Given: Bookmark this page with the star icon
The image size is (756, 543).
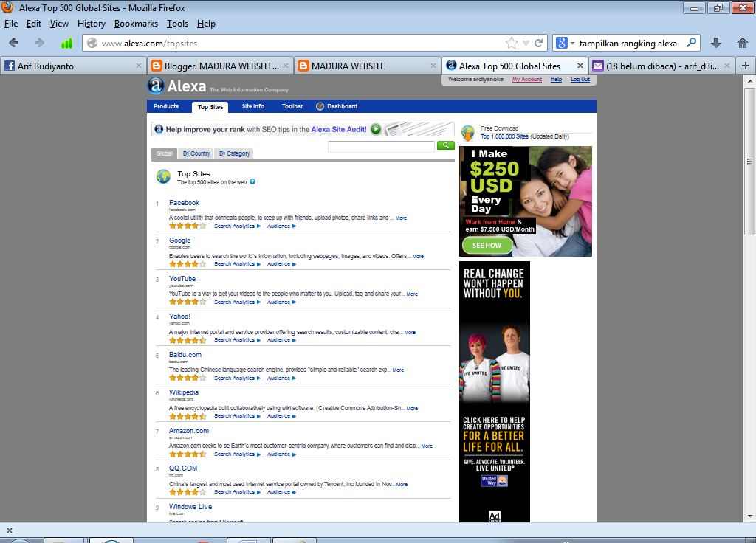Looking at the screenshot, I should pyautogui.click(x=511, y=43).
